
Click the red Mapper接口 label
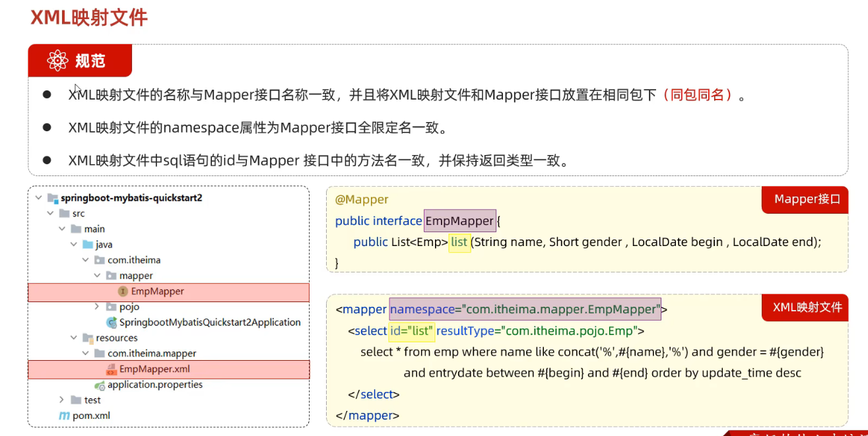pyautogui.click(x=807, y=199)
